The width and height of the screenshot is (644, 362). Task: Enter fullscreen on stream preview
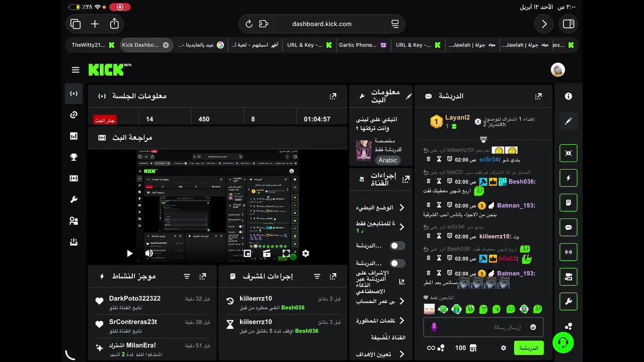tap(286, 253)
